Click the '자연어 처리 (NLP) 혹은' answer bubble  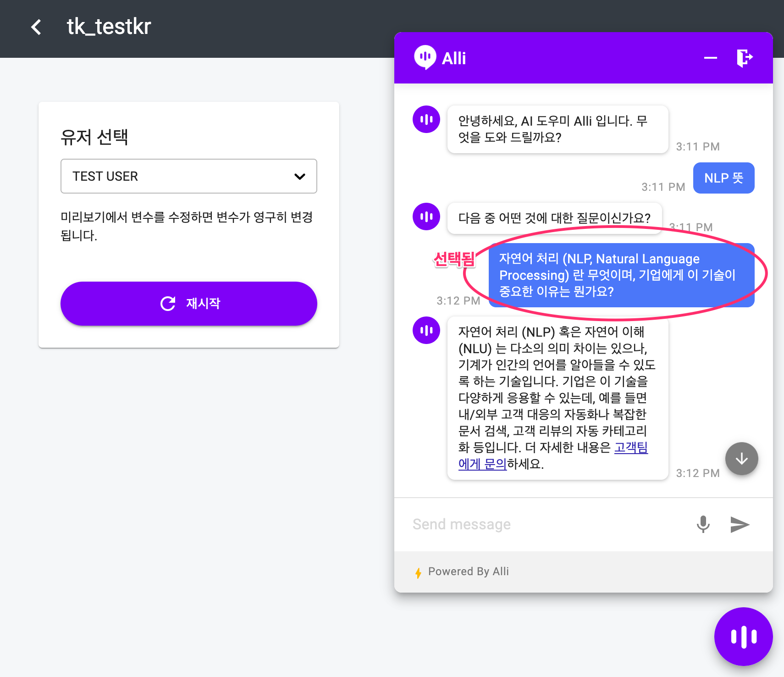558,398
